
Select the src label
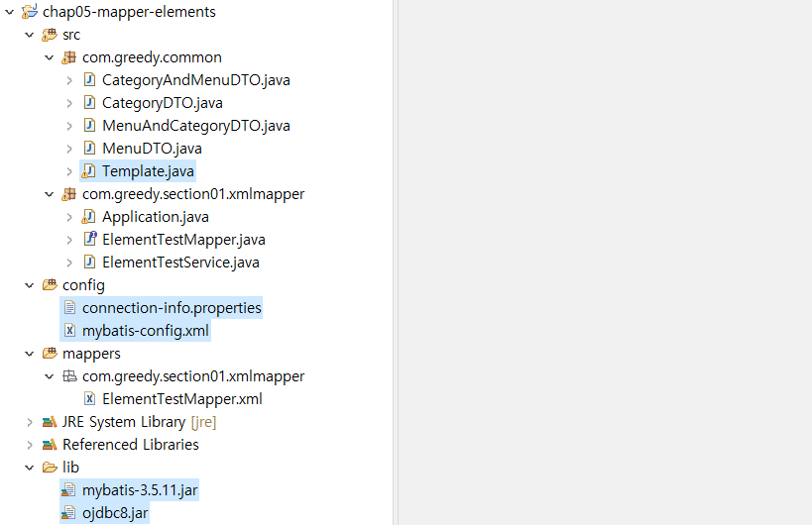point(71,35)
